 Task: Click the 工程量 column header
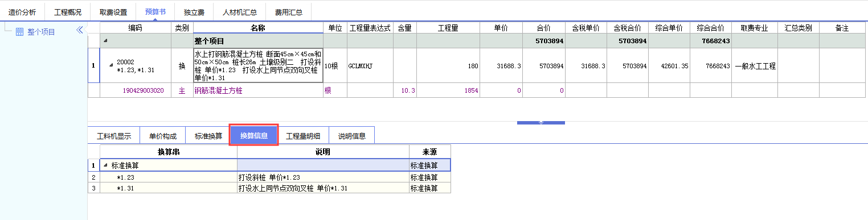[448, 28]
